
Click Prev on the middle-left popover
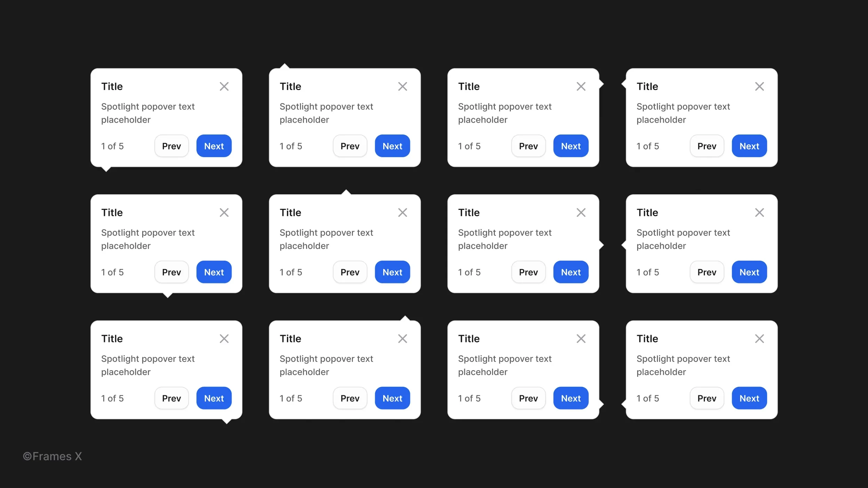pos(171,272)
